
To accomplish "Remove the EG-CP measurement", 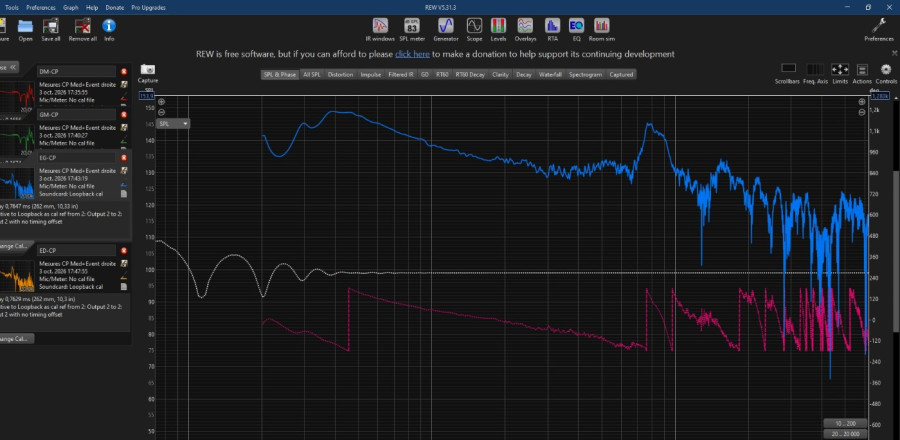I will pos(123,158).
